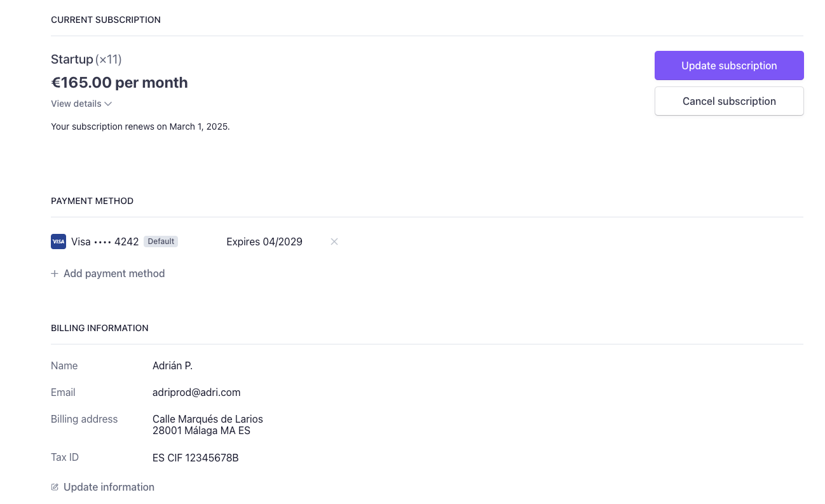Select the Visa •••• 4242 card number
825x504 pixels.
click(105, 242)
